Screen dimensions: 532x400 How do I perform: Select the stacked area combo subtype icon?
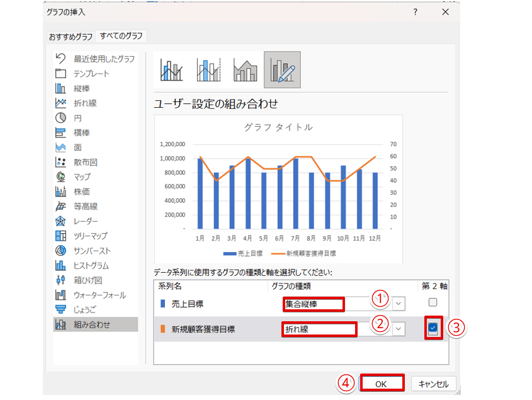[246, 70]
